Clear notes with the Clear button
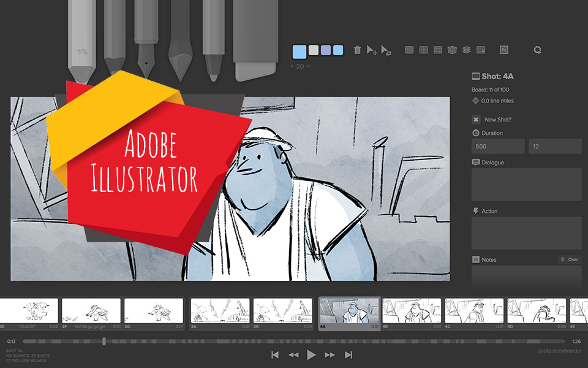 click(569, 259)
